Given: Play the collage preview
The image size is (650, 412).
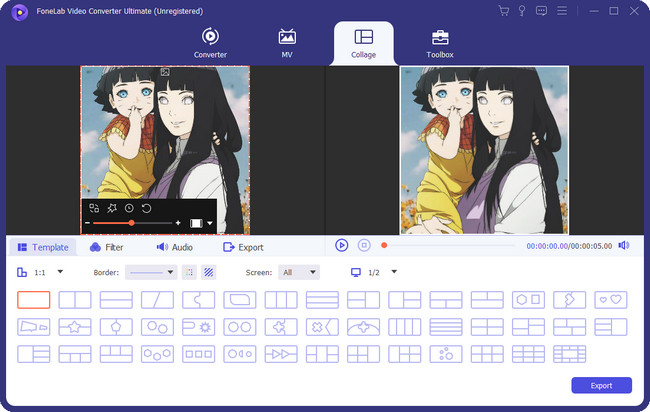Looking at the screenshot, I should pyautogui.click(x=342, y=245).
